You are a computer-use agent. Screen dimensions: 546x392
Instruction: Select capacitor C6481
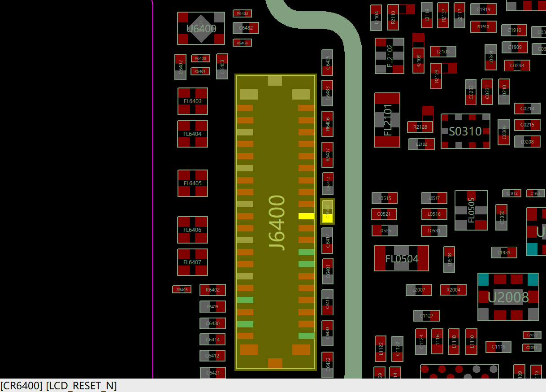(x=328, y=271)
